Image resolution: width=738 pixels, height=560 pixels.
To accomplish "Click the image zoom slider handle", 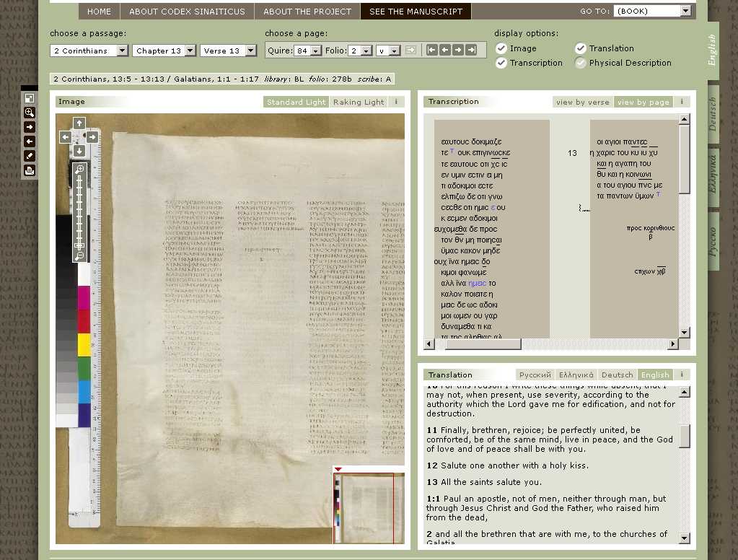I will coord(79,245).
